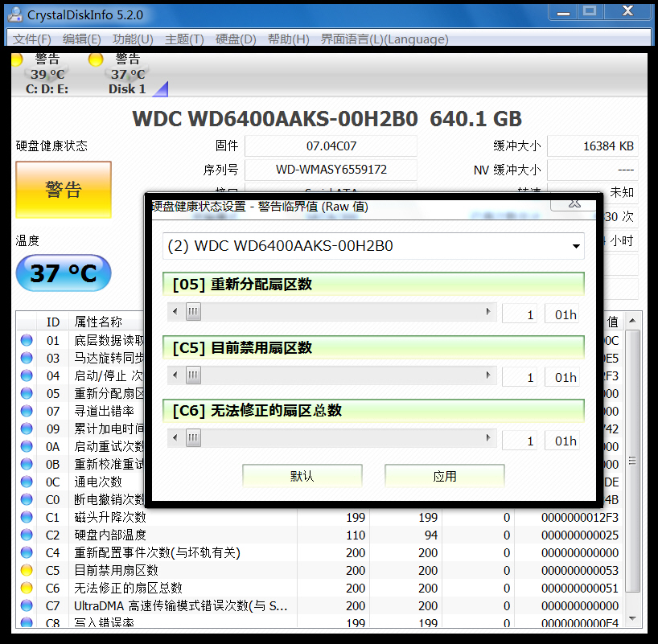
Task: Open the 主题(T) menu
Action: (x=184, y=39)
